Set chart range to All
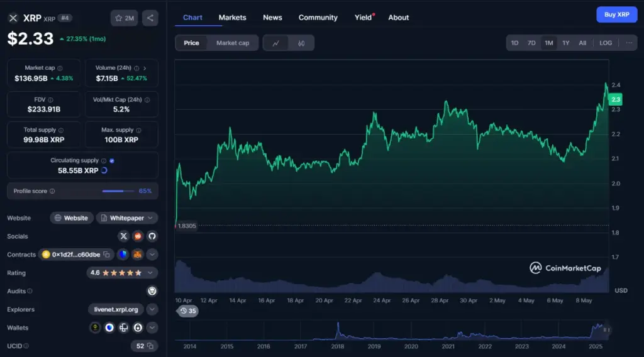The height and width of the screenshot is (357, 644). [582, 43]
